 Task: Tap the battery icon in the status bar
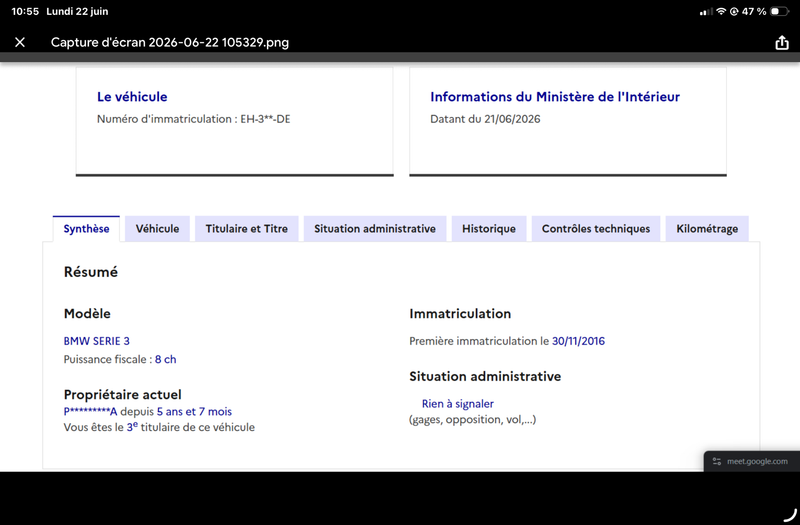[x=779, y=11]
